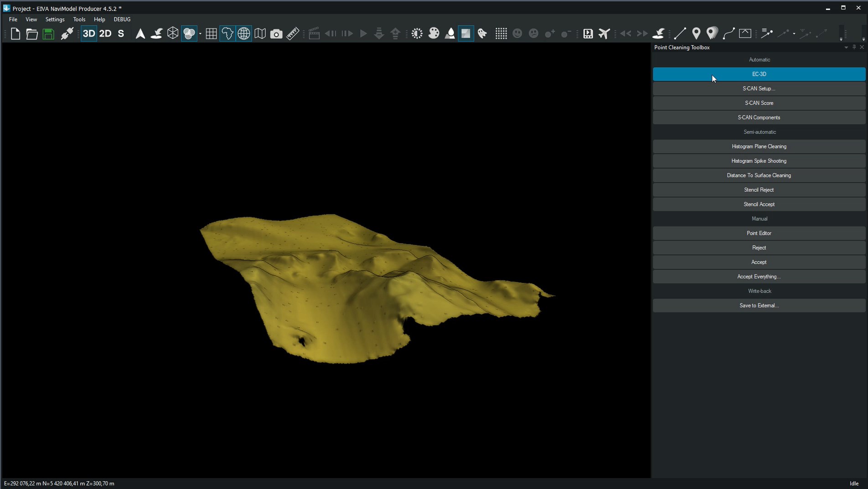868x489 pixels.
Task: Click the Accept Everything... button
Action: point(759,276)
